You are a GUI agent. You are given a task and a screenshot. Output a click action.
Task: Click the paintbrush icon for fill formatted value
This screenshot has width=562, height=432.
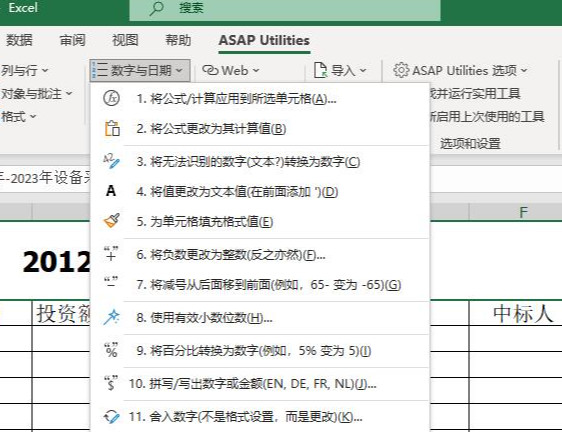point(111,220)
